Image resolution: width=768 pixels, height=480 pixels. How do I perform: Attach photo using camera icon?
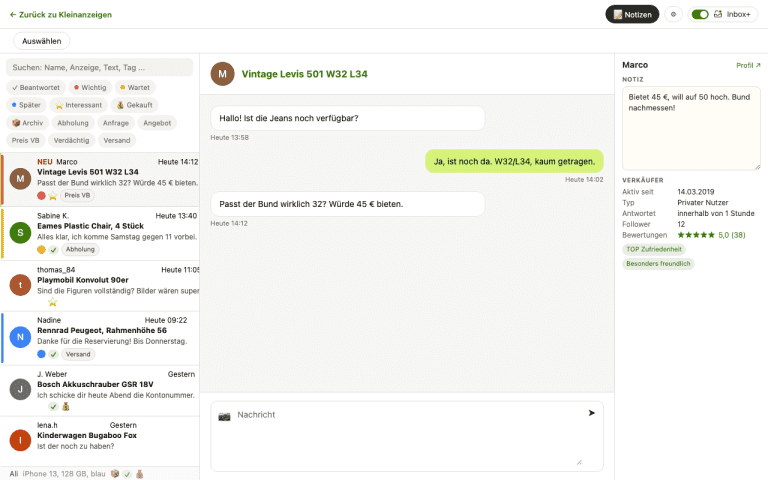pyautogui.click(x=224, y=416)
